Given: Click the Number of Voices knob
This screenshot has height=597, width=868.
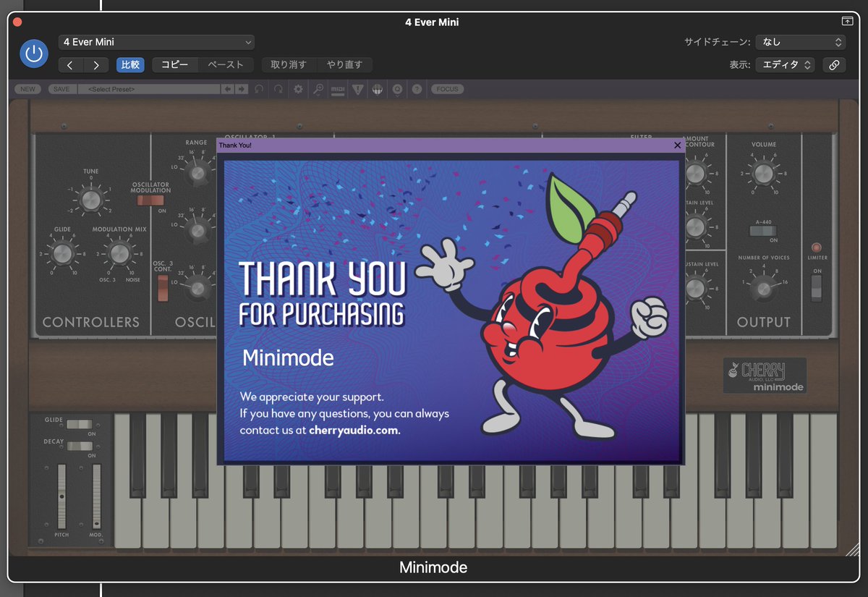Looking at the screenshot, I should (x=762, y=289).
